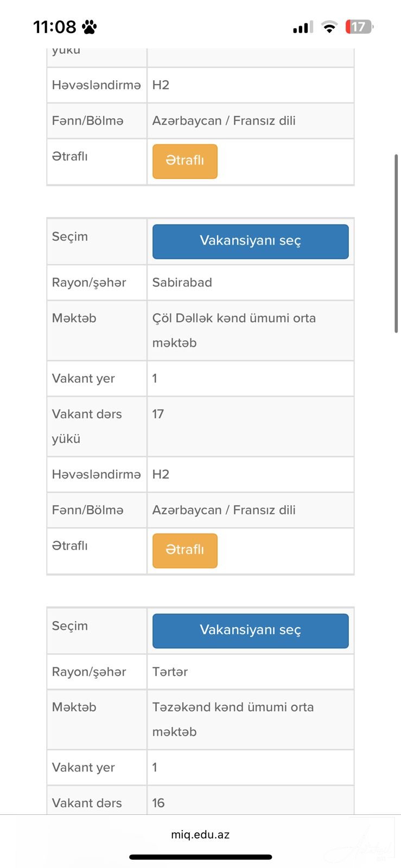This screenshot has height=868, width=401.
Task: Click the vertical page scrollbar
Action: point(397,243)
